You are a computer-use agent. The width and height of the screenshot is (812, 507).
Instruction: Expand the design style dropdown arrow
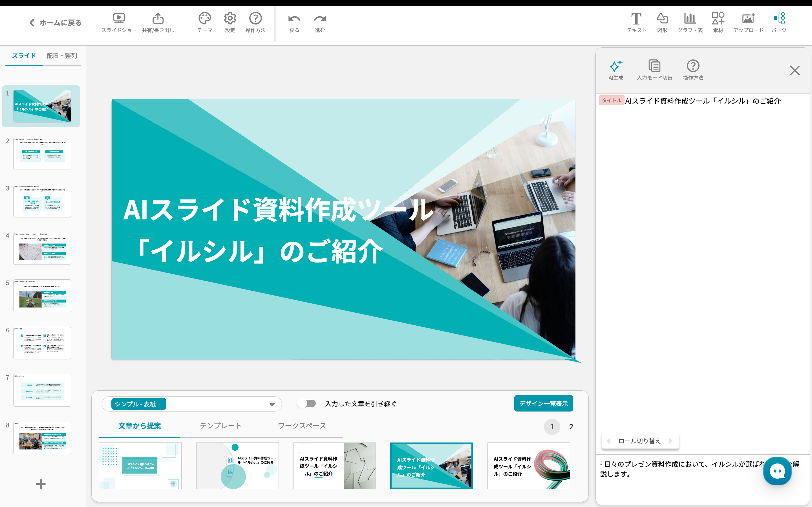pyautogui.click(x=272, y=404)
